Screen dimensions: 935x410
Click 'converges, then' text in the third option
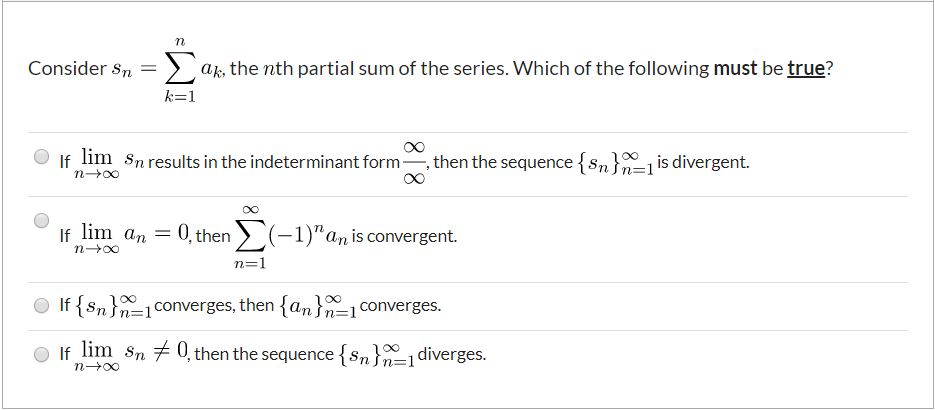point(214,306)
